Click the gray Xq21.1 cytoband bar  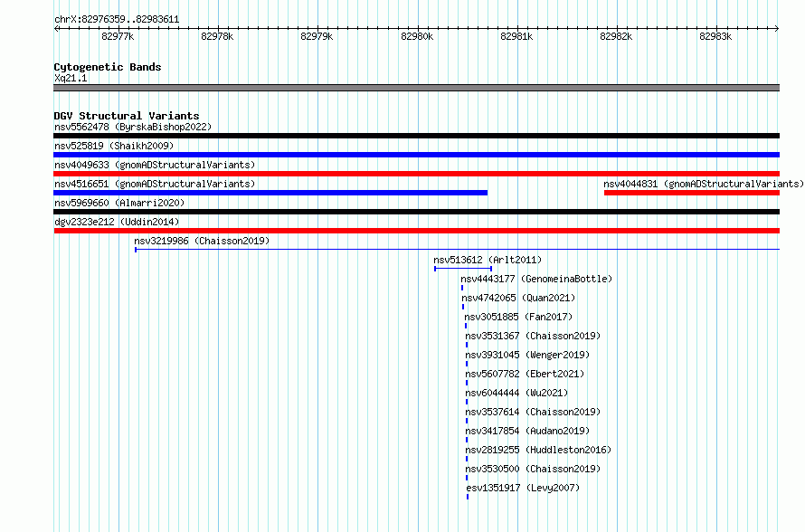[x=416, y=88]
